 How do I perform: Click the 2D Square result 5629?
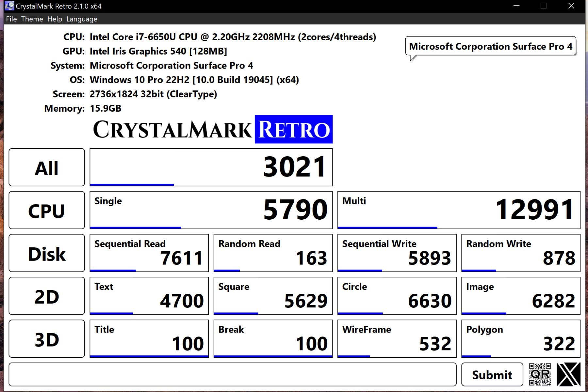(273, 296)
